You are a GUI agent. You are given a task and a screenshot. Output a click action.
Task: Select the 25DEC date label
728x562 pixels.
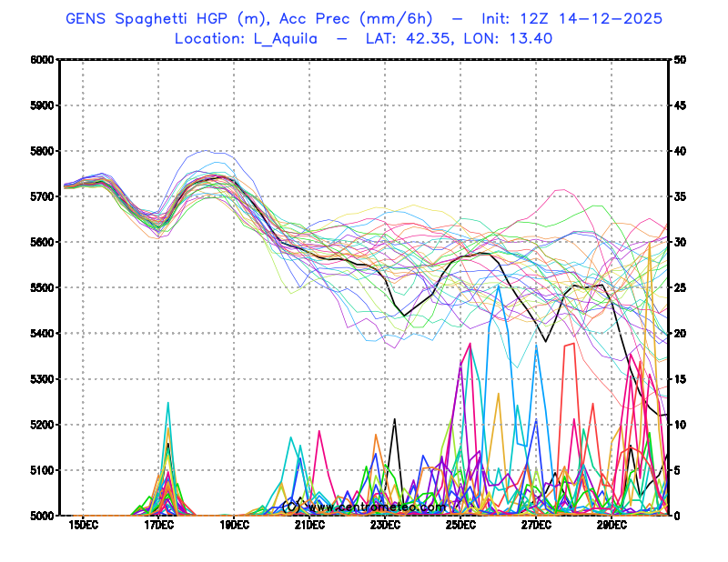click(x=460, y=526)
